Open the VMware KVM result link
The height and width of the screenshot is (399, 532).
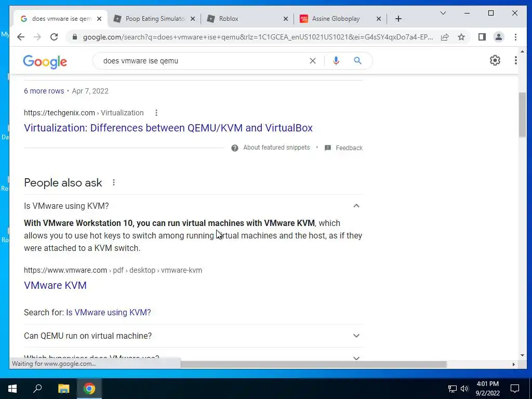pos(55,285)
